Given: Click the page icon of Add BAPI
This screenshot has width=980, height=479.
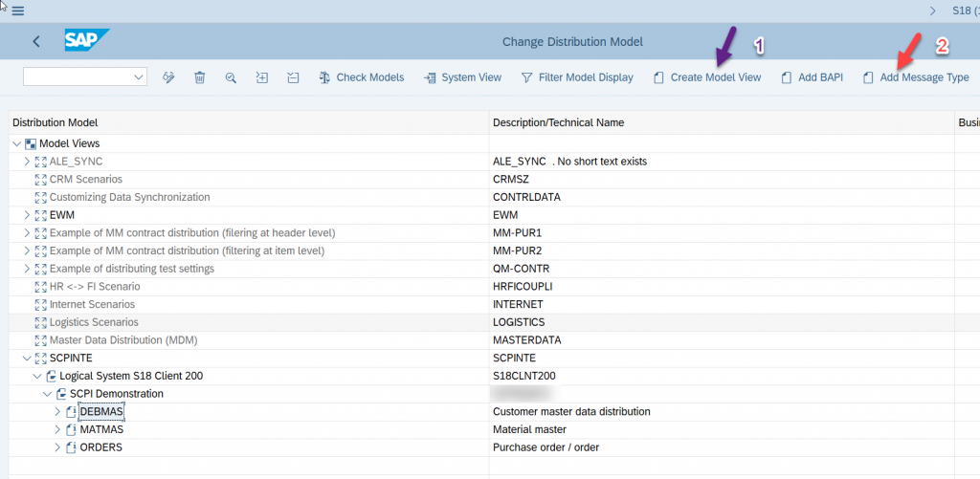Looking at the screenshot, I should (x=787, y=77).
